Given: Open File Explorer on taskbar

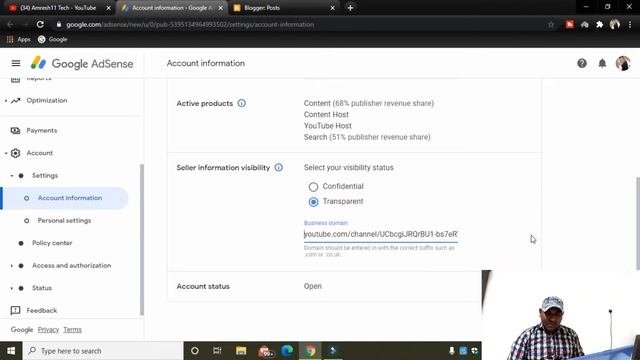Looking at the screenshot, I should (x=241, y=351).
